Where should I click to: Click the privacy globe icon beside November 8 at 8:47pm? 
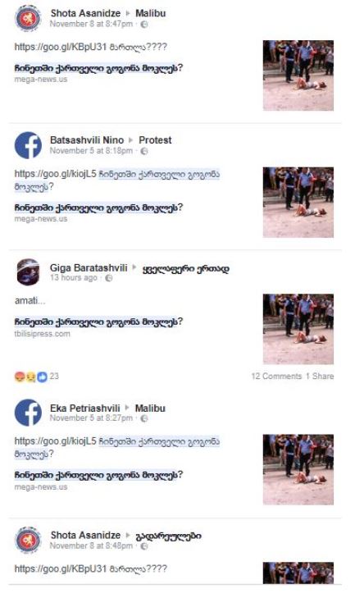[x=144, y=25]
